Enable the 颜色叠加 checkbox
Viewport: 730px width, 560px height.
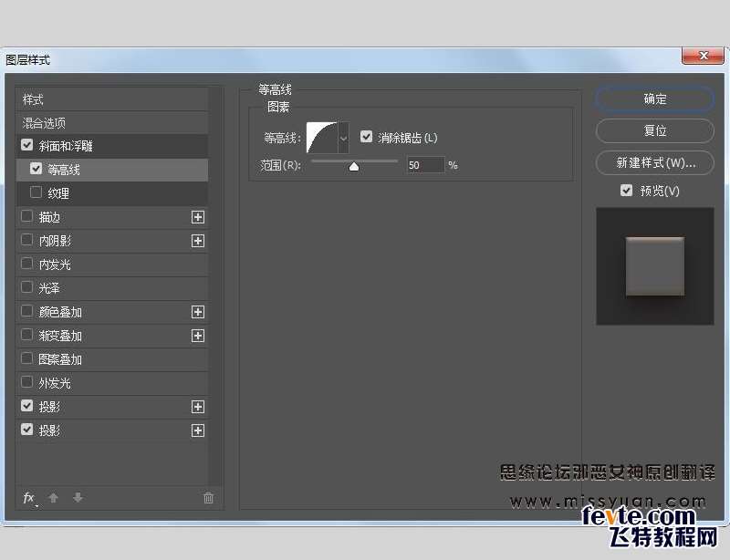point(27,311)
